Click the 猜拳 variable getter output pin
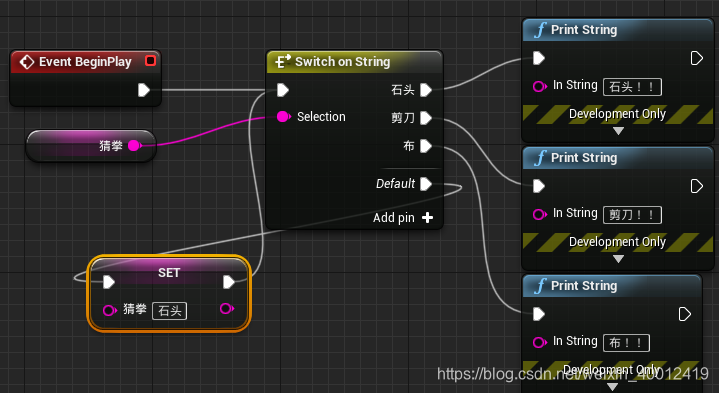 (134, 145)
